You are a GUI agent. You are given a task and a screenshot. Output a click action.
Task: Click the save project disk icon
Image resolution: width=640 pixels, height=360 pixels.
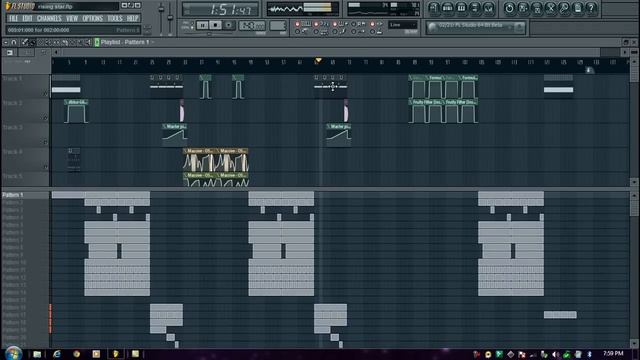[x=523, y=8]
